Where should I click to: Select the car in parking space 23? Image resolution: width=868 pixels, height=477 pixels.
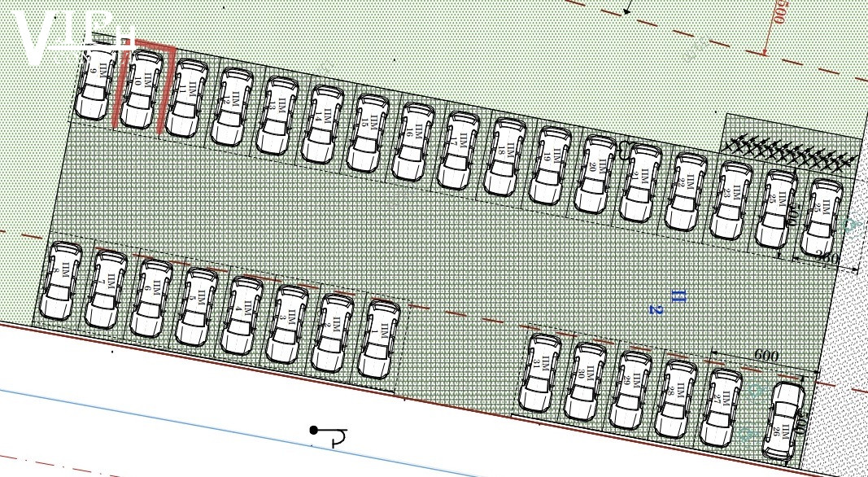(731, 201)
